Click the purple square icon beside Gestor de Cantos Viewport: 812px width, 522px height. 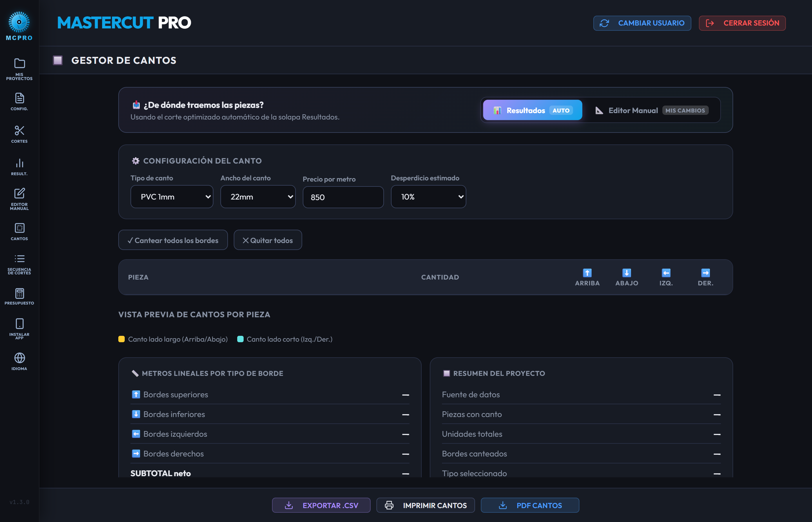[58, 60]
